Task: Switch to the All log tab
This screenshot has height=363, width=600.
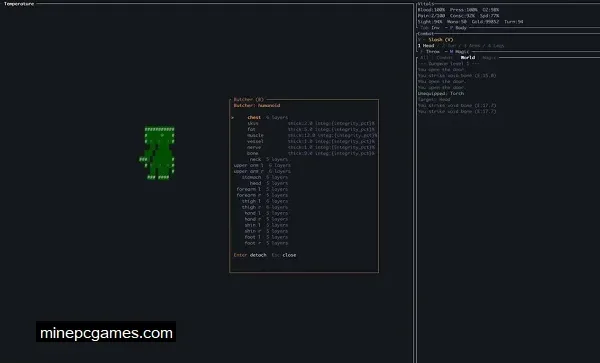Action: [424, 57]
